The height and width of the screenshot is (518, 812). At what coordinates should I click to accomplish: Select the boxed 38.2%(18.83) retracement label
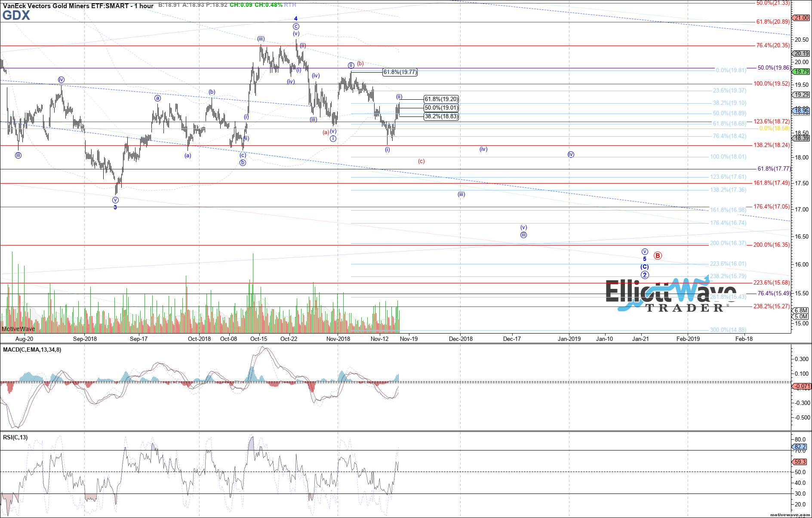click(x=441, y=116)
